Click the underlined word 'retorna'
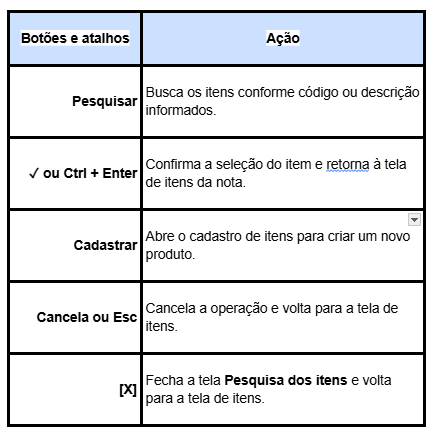436x430 pixels. click(348, 165)
